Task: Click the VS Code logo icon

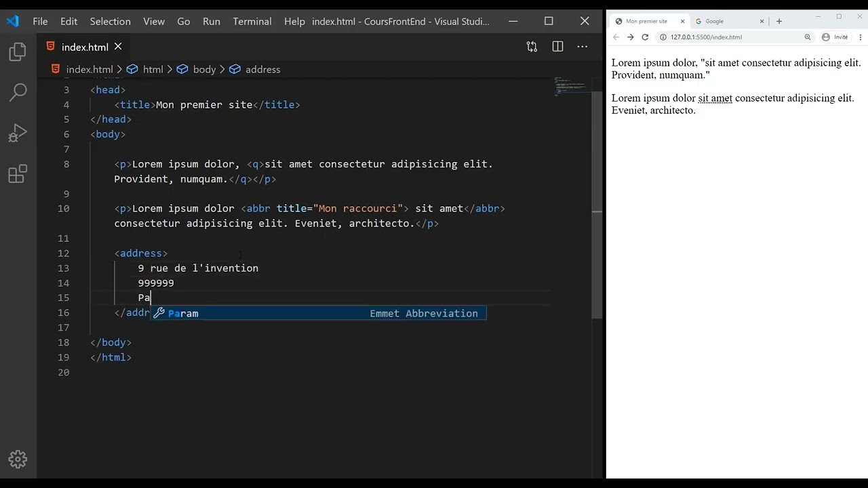Action: pyautogui.click(x=13, y=21)
